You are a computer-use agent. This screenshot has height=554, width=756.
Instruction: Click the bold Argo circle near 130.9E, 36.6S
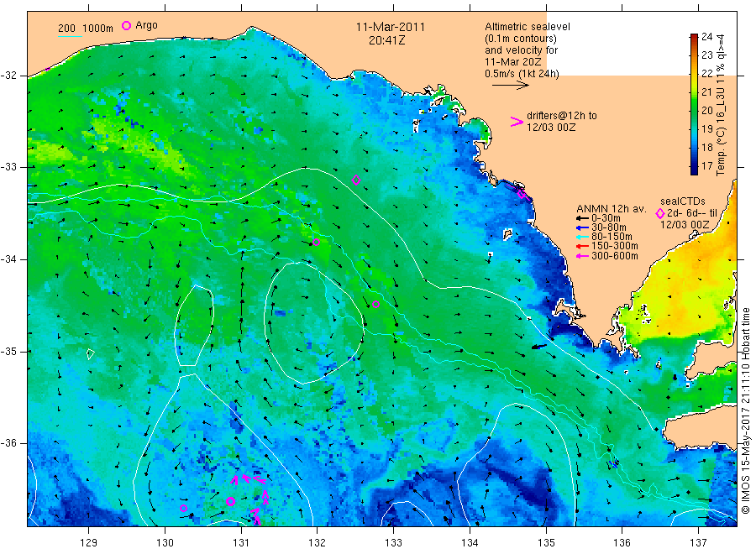230,501
